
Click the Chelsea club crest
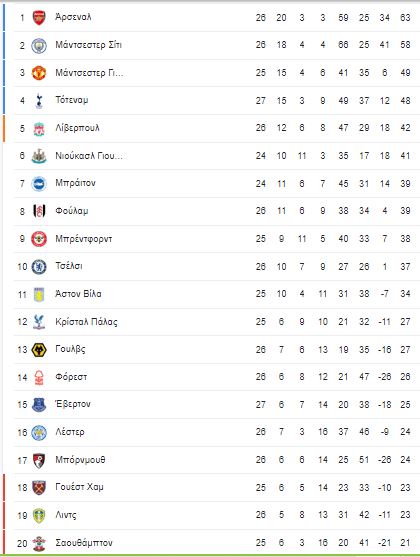click(39, 267)
